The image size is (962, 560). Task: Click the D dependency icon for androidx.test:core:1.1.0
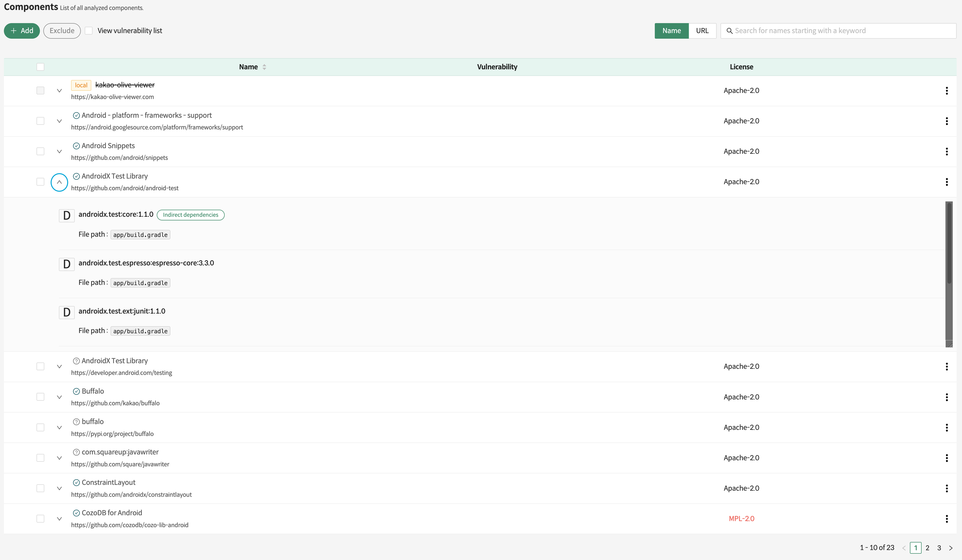(66, 216)
